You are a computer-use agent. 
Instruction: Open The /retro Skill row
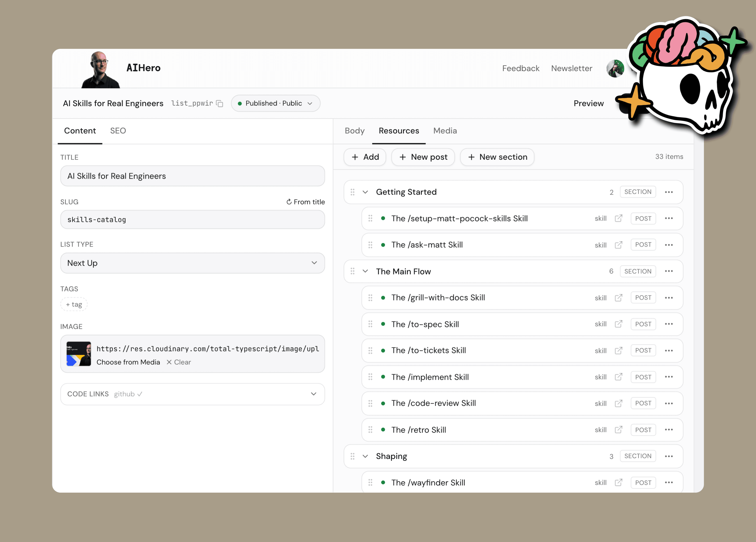(522, 430)
